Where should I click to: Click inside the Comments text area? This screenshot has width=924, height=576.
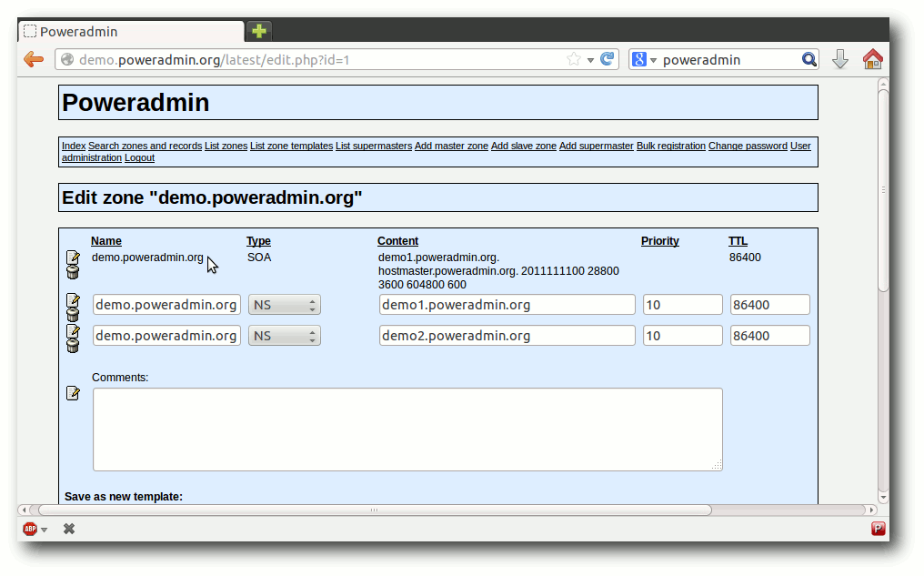pyautogui.click(x=407, y=429)
